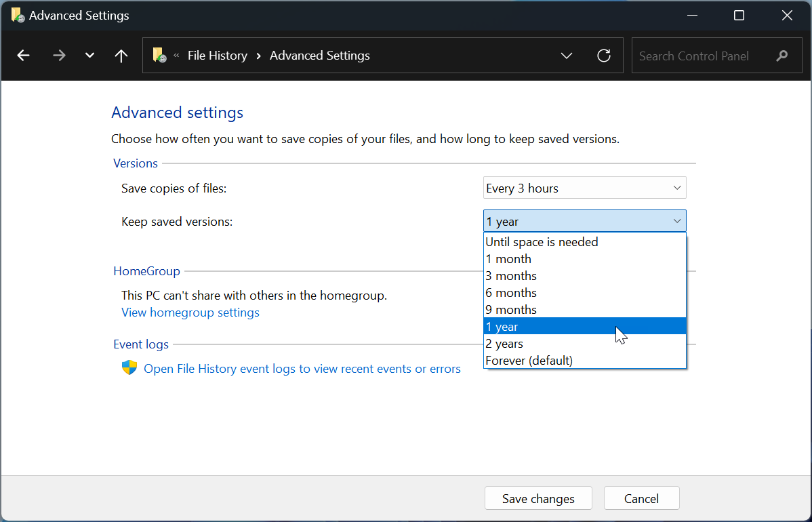Click the Advanced Settings icon in the title bar
The image size is (812, 522).
[x=18, y=14]
